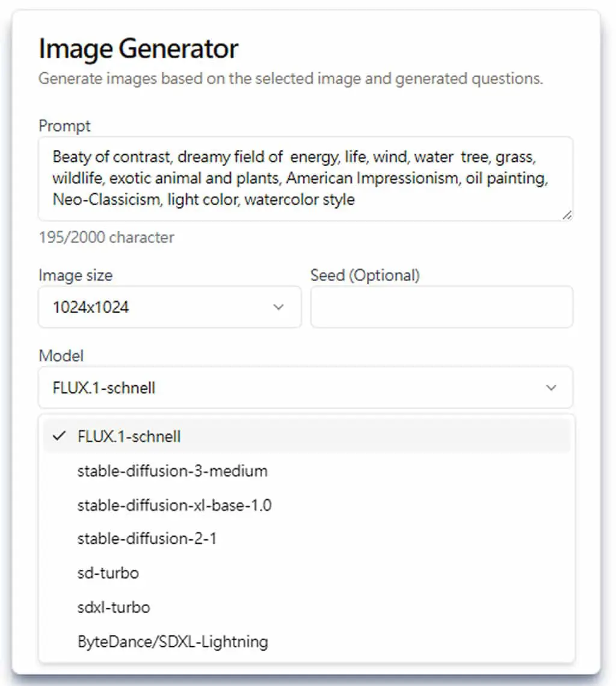Choose sdxl-turbo from the dropdown list
The image size is (616, 686).
coord(306,607)
